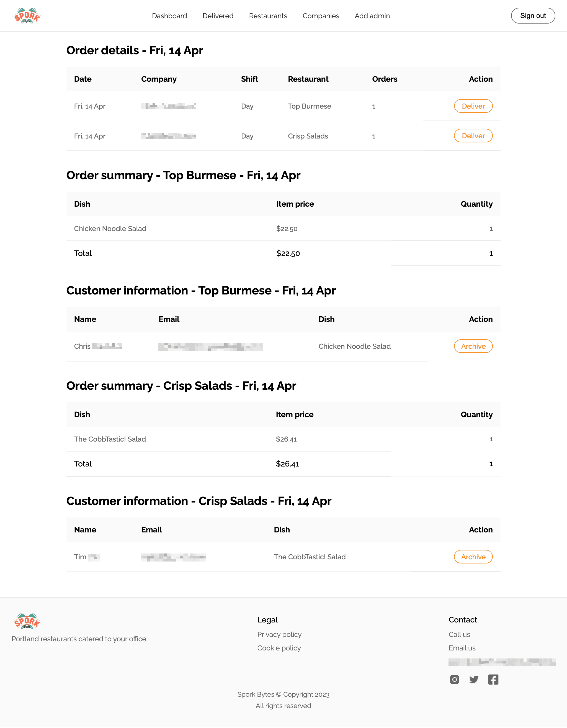
Task: Open the Instagram social icon
Action: (x=454, y=679)
